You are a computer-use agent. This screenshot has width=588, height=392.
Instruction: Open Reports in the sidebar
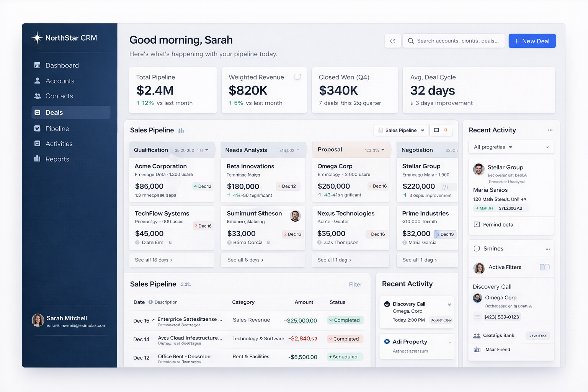pyautogui.click(x=57, y=159)
